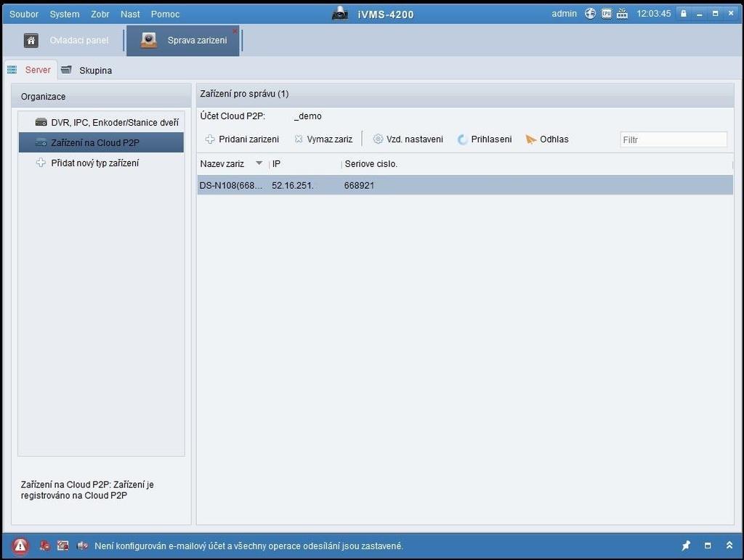This screenshot has height=560, width=744.
Task: Click the refresh icon beside Prihlaseni
Action: click(x=462, y=139)
